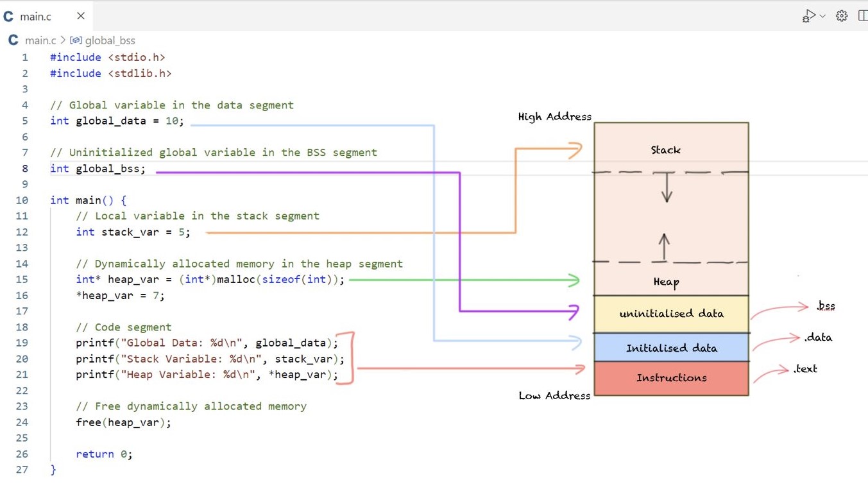868x489 pixels.
Task: Select the main.c editor tab
Action: point(35,17)
